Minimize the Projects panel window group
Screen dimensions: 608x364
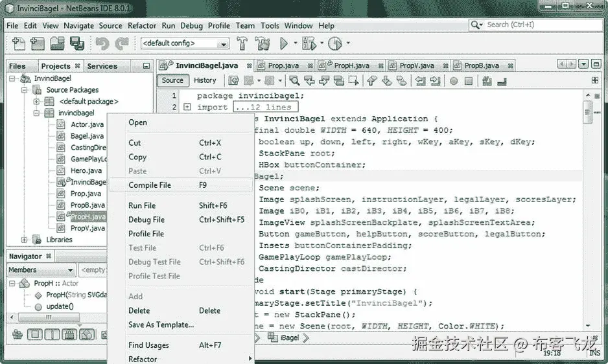pyautogui.click(x=146, y=66)
